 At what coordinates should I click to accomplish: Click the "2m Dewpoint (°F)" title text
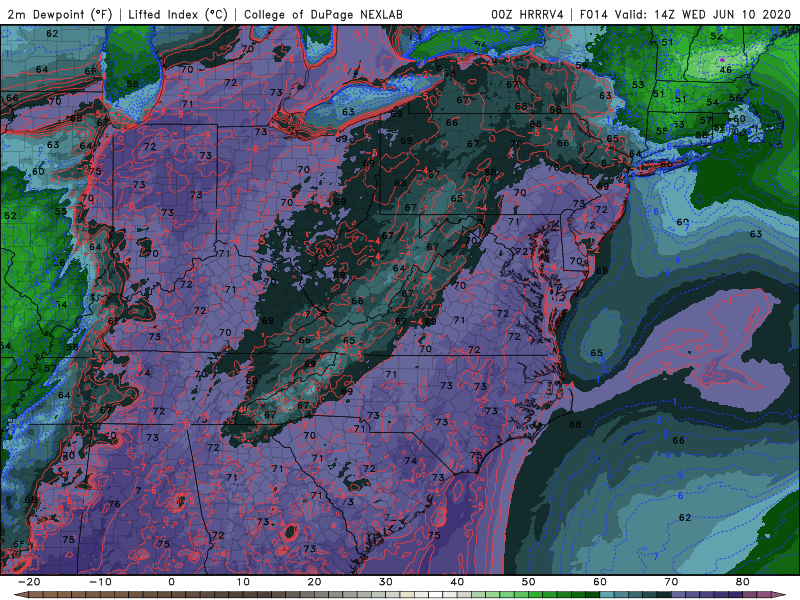tap(59, 14)
